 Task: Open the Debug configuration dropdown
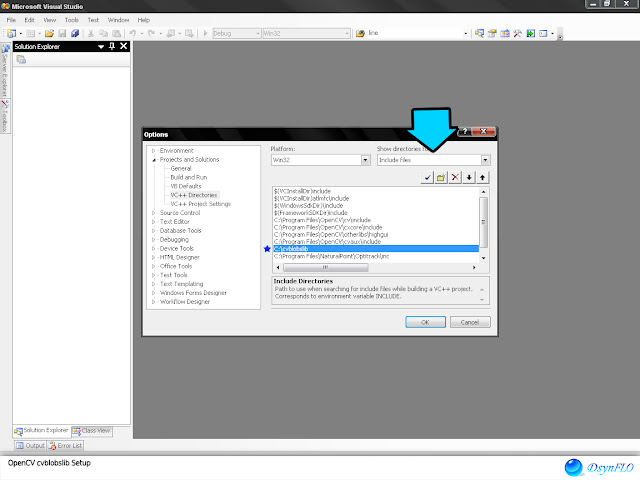[258, 33]
